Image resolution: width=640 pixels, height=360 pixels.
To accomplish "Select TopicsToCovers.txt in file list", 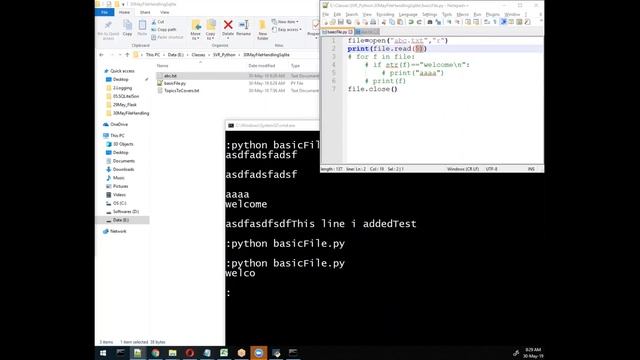I will [181, 91].
